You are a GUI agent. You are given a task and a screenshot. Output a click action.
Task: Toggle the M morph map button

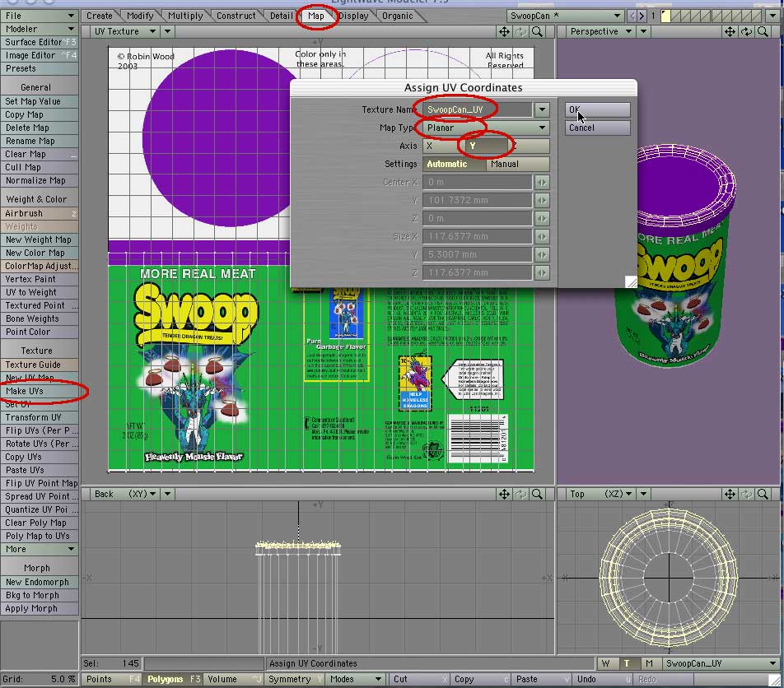click(x=650, y=663)
